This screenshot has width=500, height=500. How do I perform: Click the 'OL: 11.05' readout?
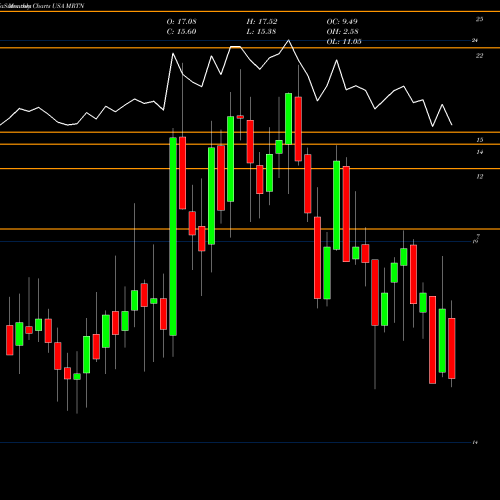[344, 42]
